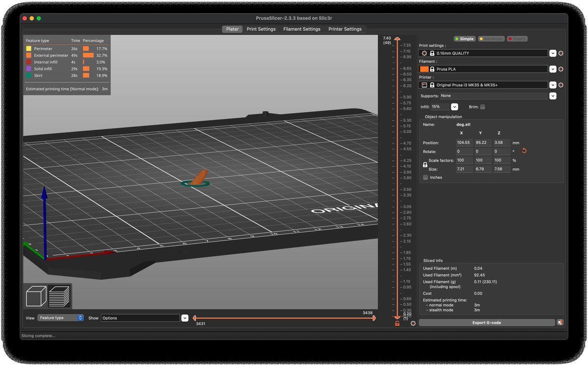The image size is (588, 366).
Task: Open the Feature type view dropdown
Action: pyautogui.click(x=61, y=318)
